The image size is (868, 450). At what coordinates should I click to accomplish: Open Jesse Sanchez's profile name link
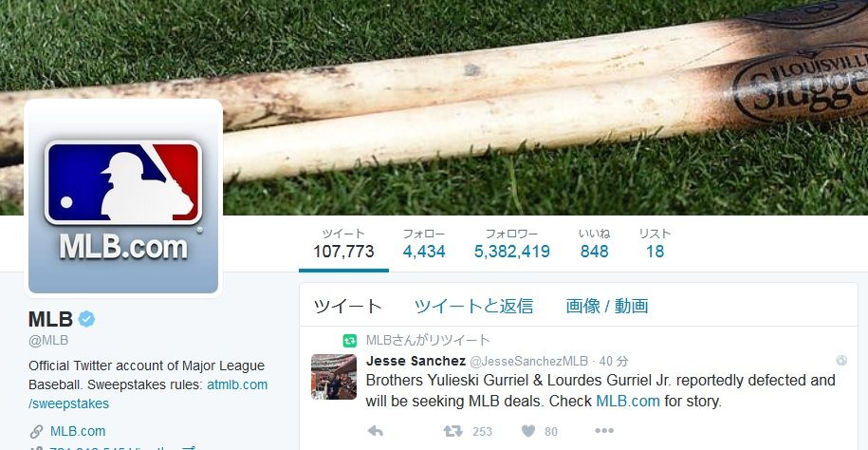[x=416, y=362]
